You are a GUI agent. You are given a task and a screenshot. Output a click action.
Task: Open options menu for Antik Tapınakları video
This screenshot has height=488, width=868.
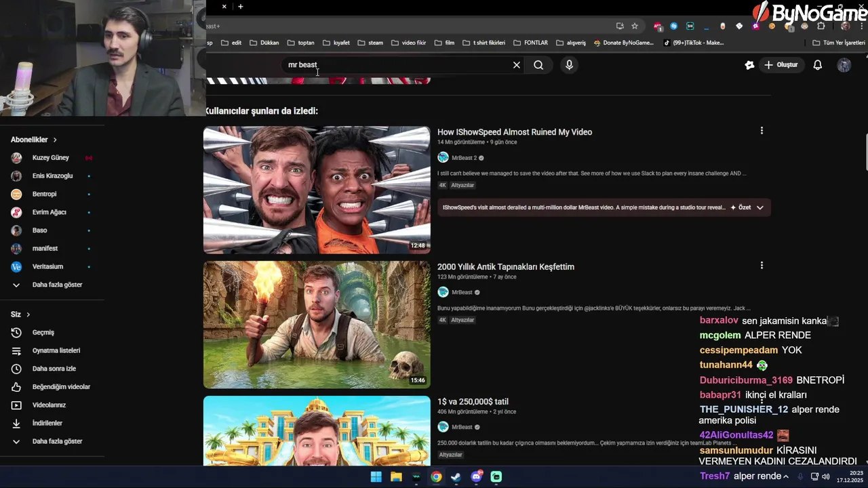click(762, 266)
